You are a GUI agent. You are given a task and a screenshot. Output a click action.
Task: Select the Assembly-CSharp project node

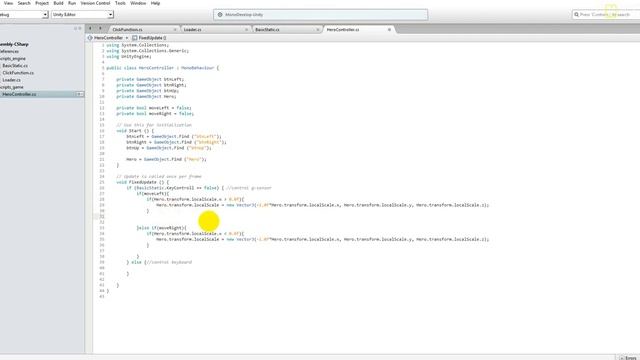pos(14,44)
